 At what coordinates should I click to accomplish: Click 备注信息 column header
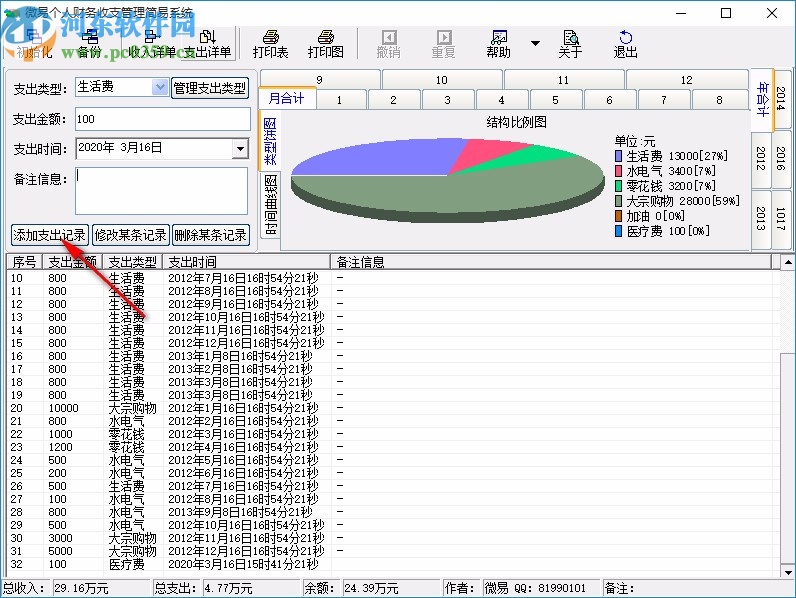click(551, 262)
